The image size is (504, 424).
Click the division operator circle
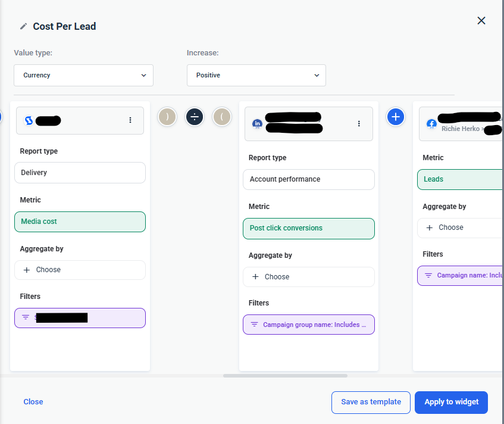coord(195,117)
